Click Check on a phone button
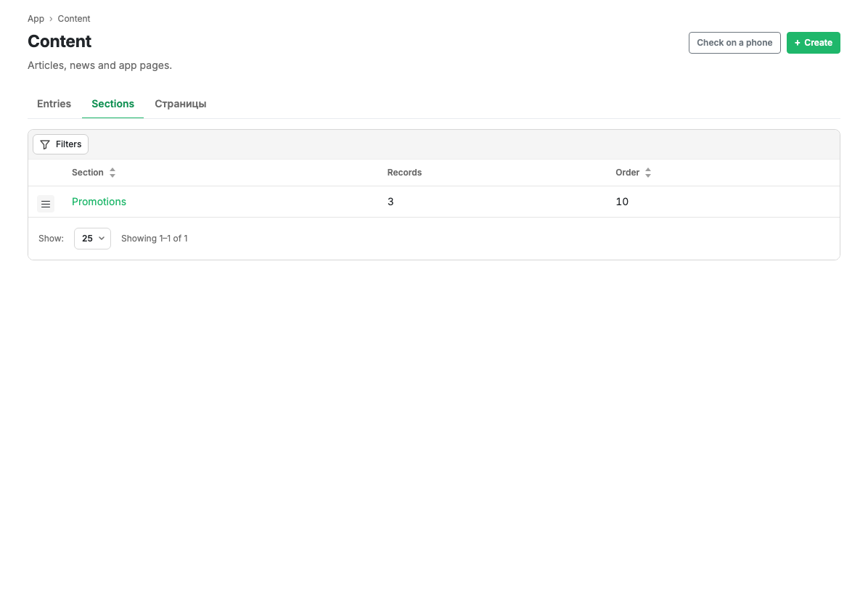 (734, 43)
